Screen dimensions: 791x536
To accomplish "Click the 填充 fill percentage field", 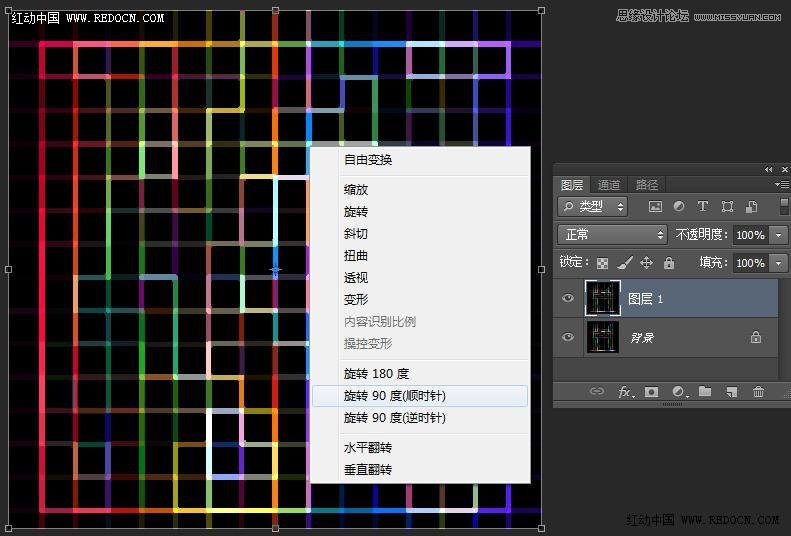I will (749, 263).
